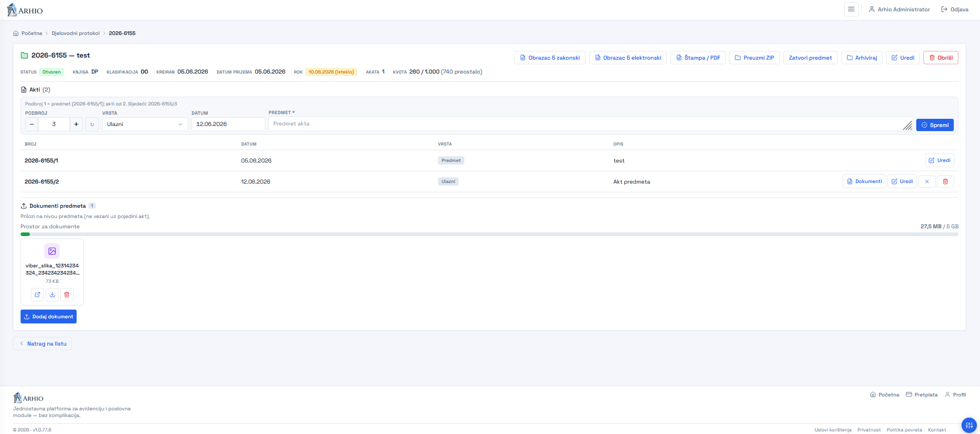This screenshot has width=980, height=434.
Task: Open Arhio Administrator user menu
Action: point(899,9)
